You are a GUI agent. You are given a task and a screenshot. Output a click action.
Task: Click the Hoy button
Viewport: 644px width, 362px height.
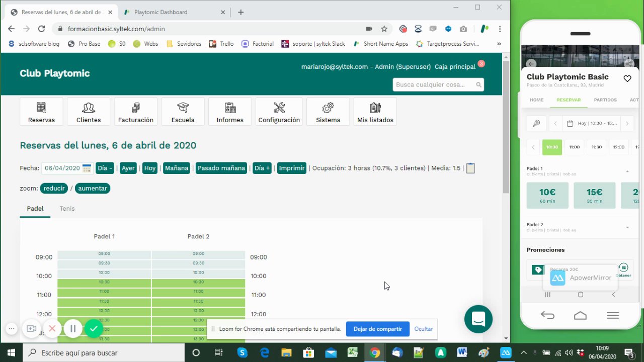point(150,168)
